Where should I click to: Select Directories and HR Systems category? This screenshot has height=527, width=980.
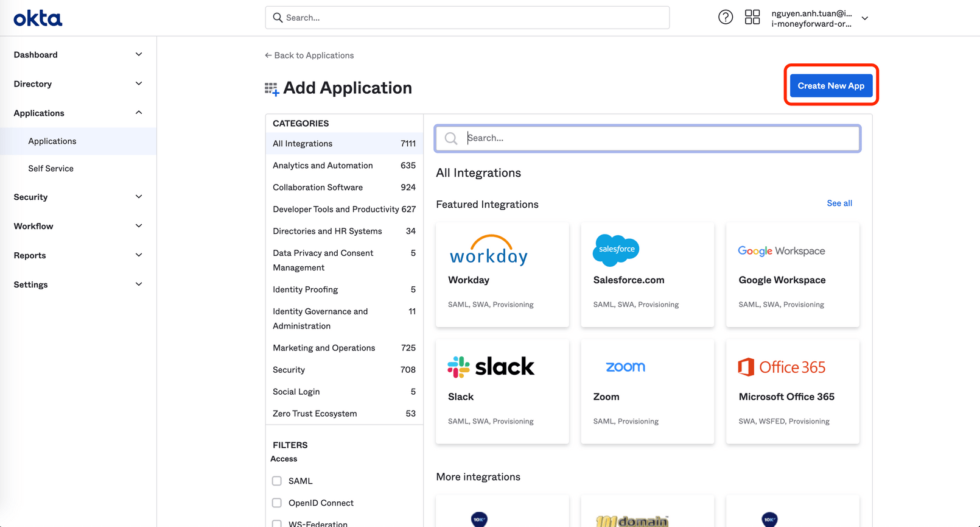tap(344, 232)
